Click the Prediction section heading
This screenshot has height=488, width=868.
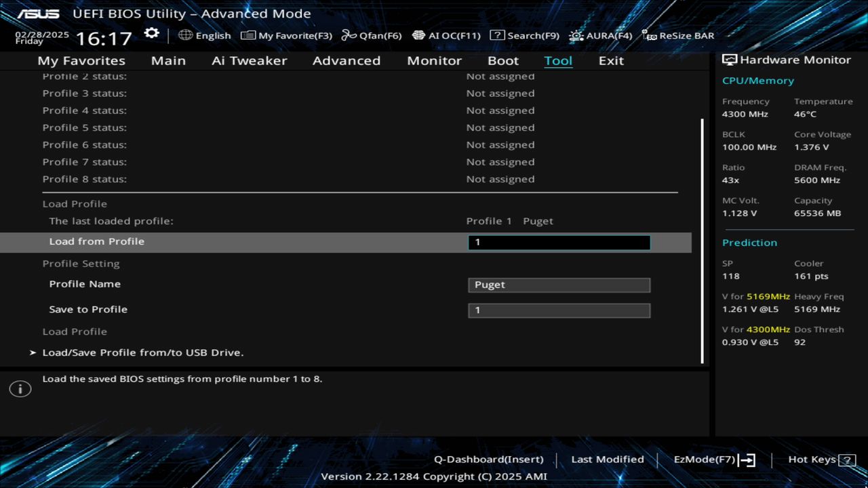[x=749, y=243]
